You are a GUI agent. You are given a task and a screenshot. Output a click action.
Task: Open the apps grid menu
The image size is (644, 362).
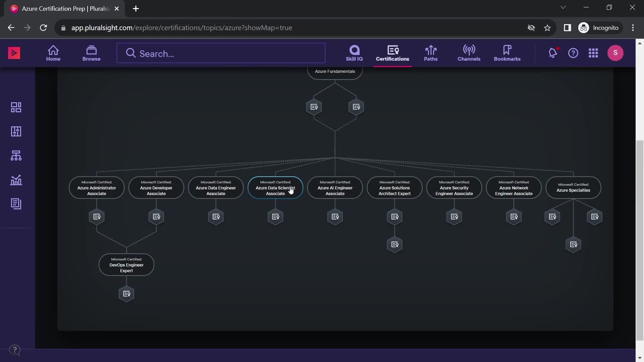point(593,53)
